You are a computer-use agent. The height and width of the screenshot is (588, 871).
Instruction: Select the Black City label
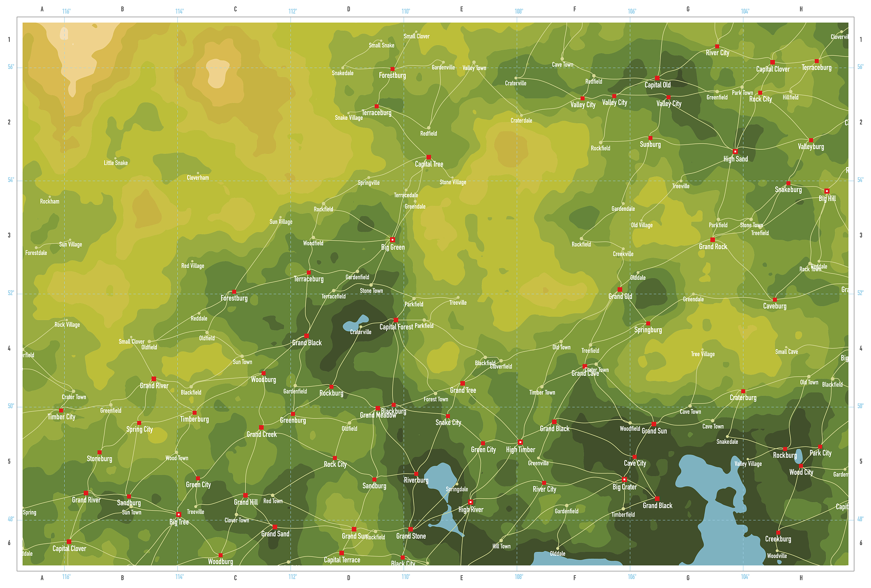point(403,563)
